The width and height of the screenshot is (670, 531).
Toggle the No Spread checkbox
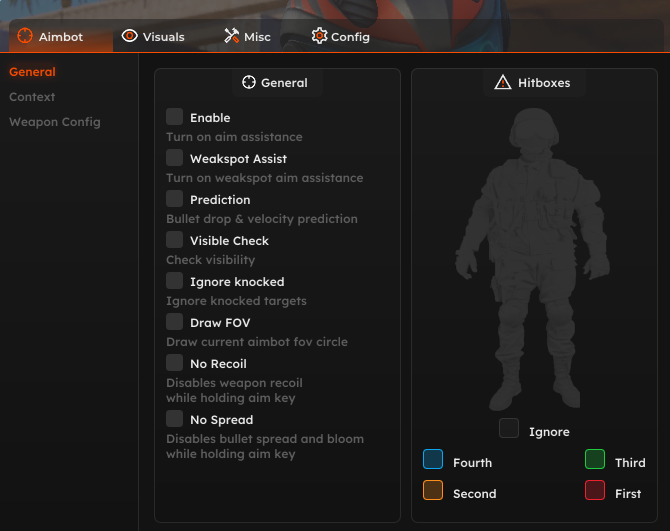(x=175, y=419)
